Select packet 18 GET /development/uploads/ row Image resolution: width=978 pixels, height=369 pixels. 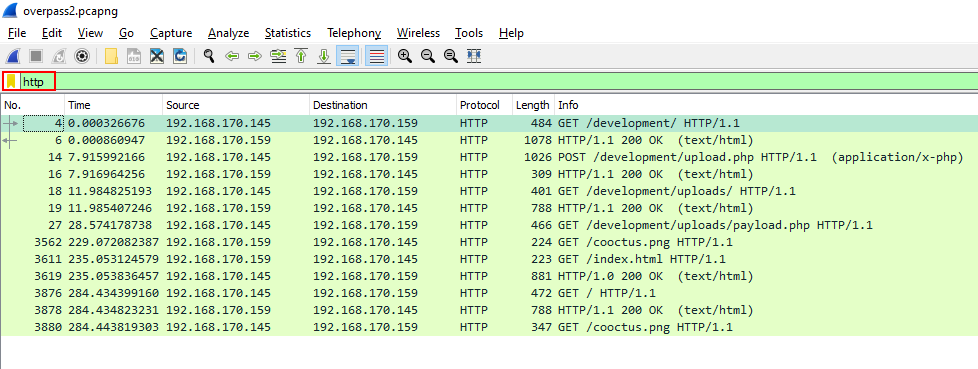(489, 191)
